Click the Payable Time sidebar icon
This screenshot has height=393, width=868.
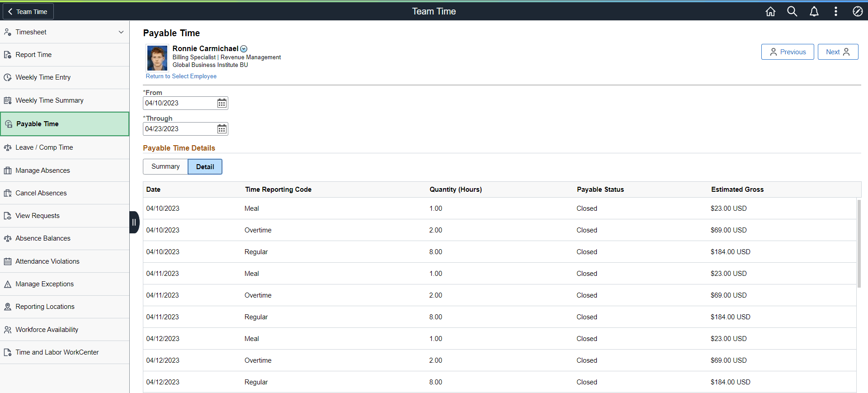click(x=9, y=124)
